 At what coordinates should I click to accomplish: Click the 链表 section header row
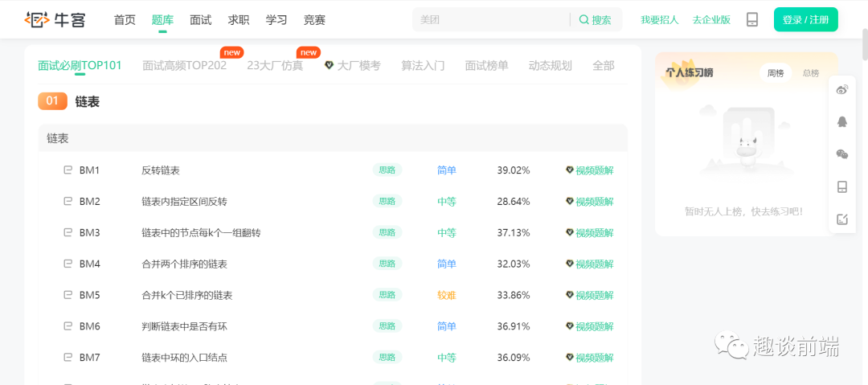click(x=334, y=138)
